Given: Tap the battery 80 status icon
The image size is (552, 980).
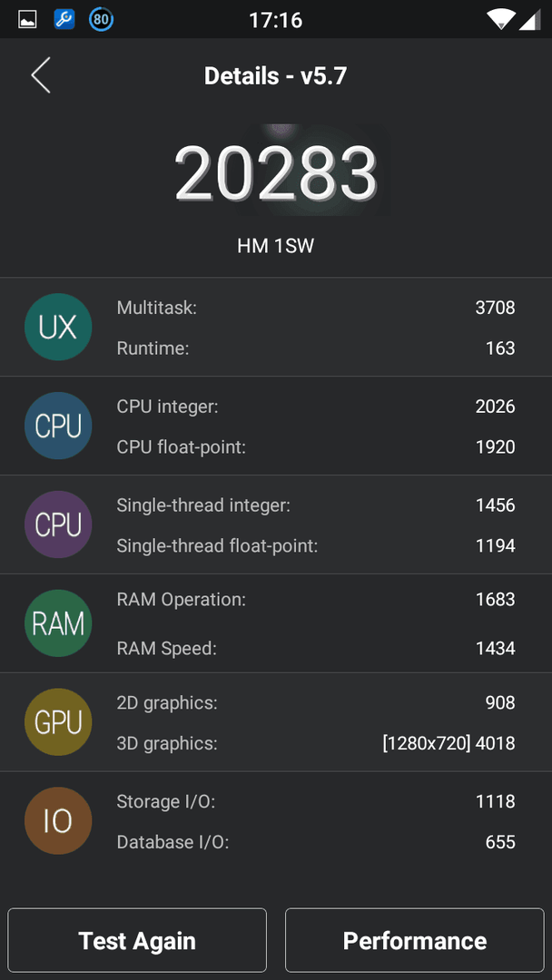Looking at the screenshot, I should pyautogui.click(x=101, y=19).
